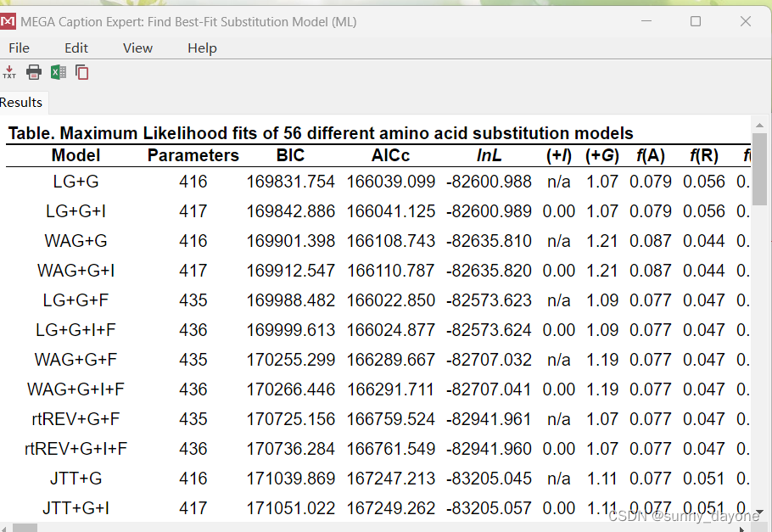The width and height of the screenshot is (772, 532).
Task: Click lnL value -82573.624
Action: pyautogui.click(x=489, y=330)
